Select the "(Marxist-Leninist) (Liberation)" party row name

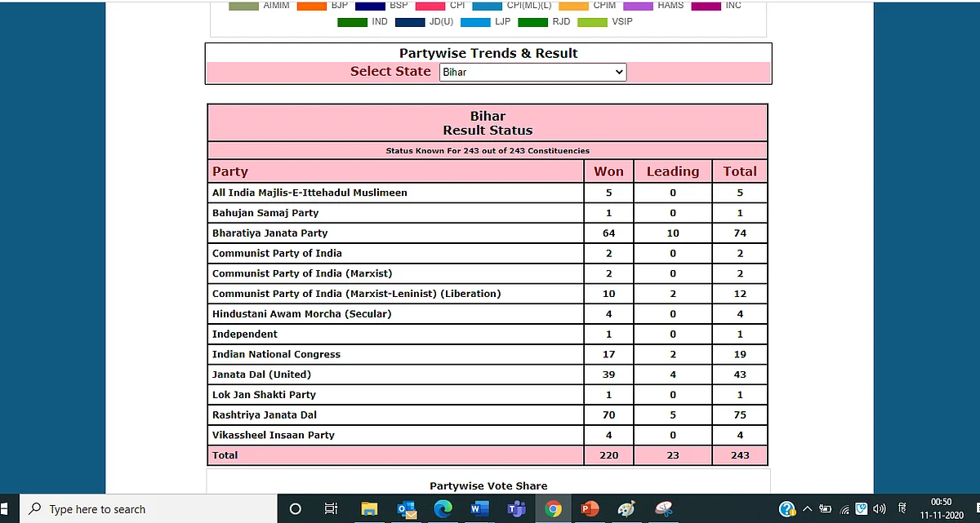point(357,294)
